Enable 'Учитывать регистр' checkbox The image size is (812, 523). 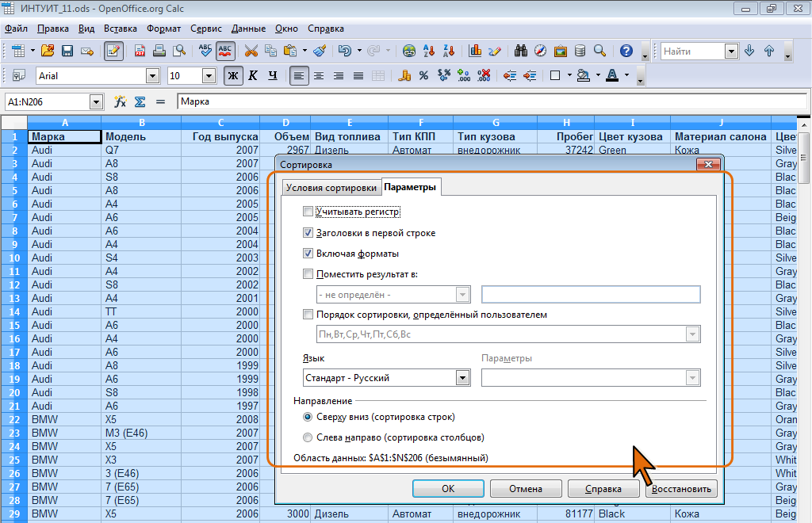point(308,212)
